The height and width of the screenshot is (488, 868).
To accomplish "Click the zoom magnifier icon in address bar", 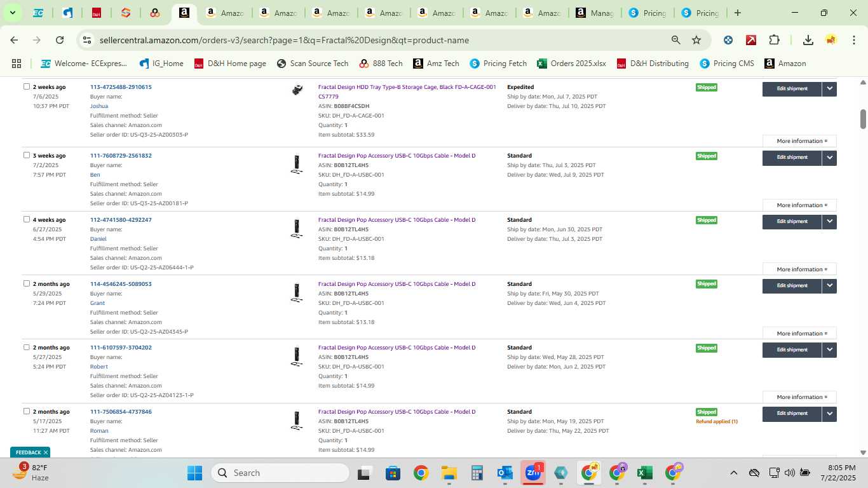I will [x=675, y=40].
